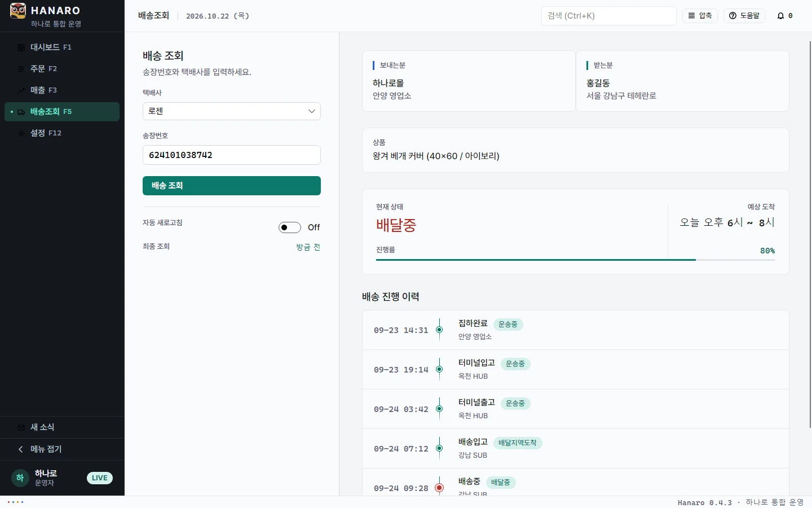Click sender name 하나로몰
812x508 pixels.
(388, 83)
